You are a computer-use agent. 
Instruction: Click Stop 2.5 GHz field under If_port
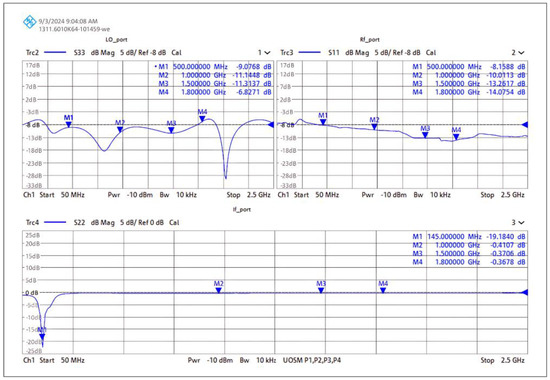point(502,360)
